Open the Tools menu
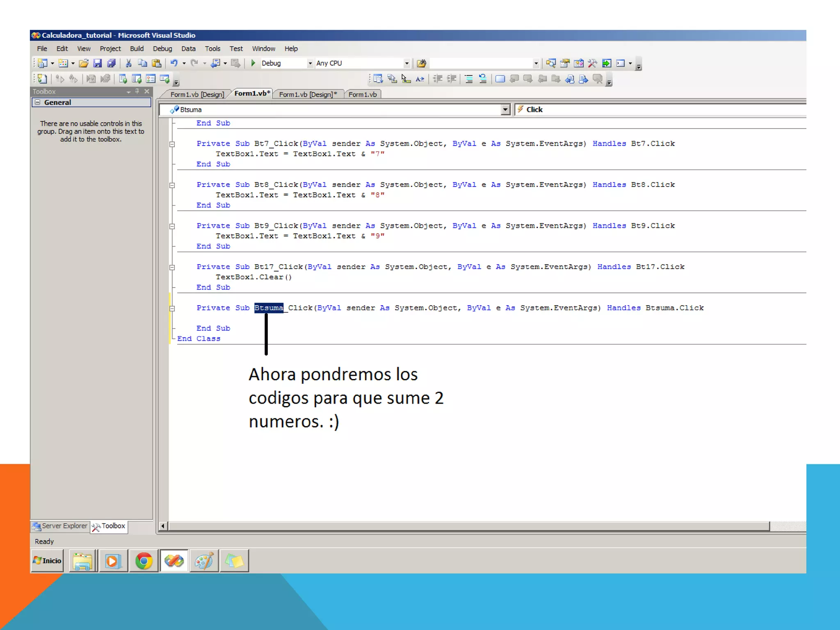The height and width of the screenshot is (630, 840). click(212, 48)
